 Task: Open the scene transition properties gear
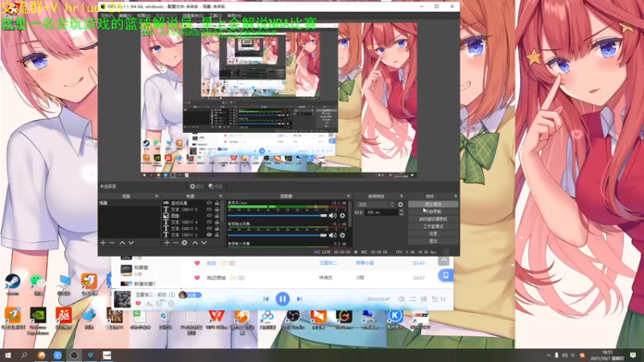(400, 204)
